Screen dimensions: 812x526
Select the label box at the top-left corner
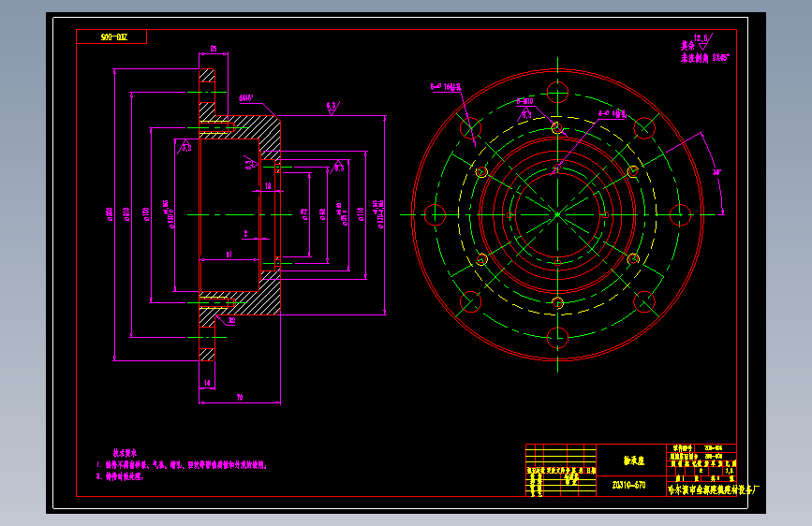point(111,37)
